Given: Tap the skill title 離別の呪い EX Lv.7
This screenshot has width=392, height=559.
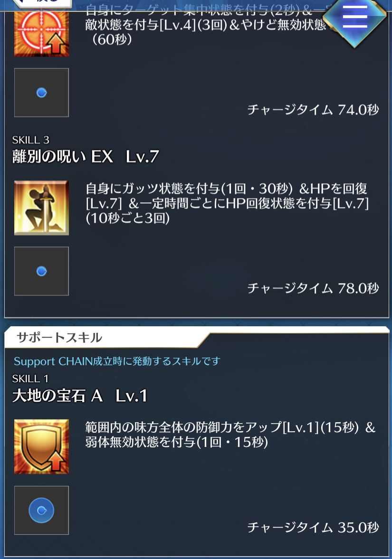Looking at the screenshot, I should click(86, 156).
